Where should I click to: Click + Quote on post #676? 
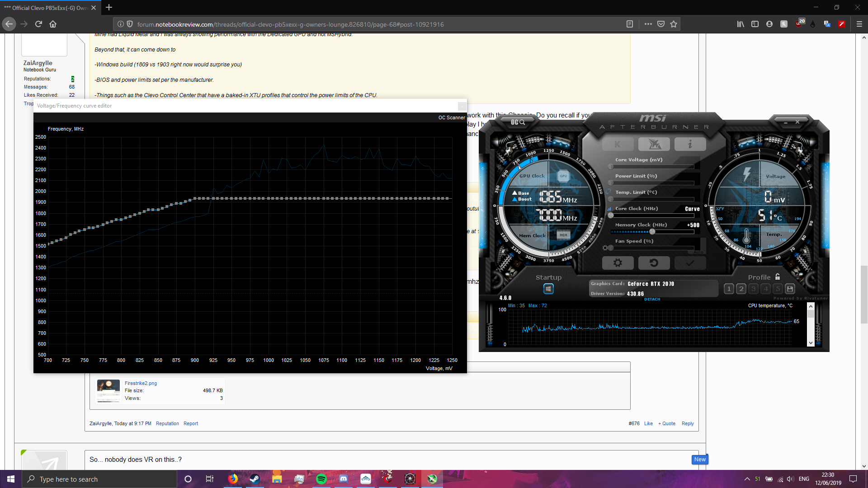tap(667, 423)
